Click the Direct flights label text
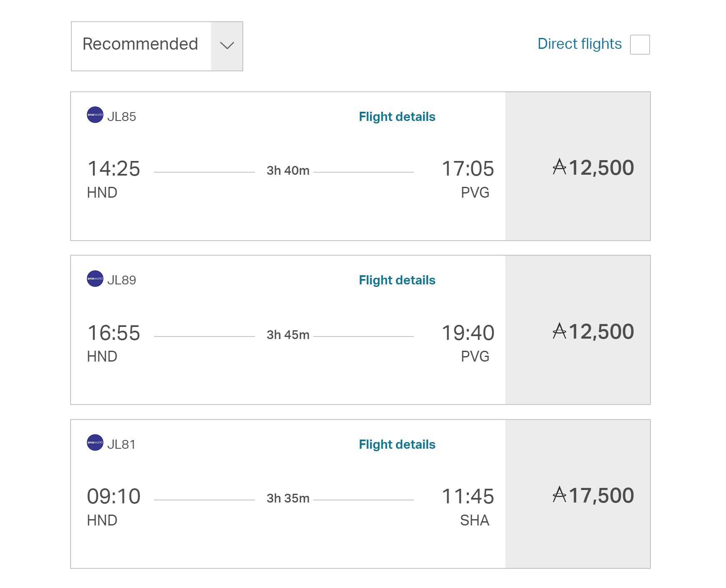The height and width of the screenshot is (588, 726). [579, 44]
